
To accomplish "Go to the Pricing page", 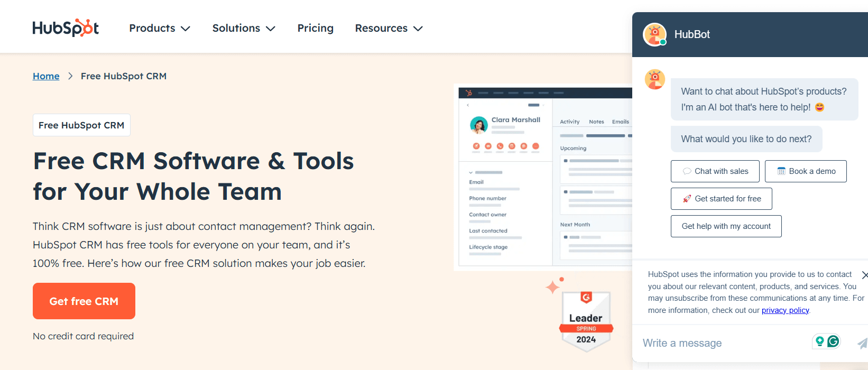I will [315, 28].
